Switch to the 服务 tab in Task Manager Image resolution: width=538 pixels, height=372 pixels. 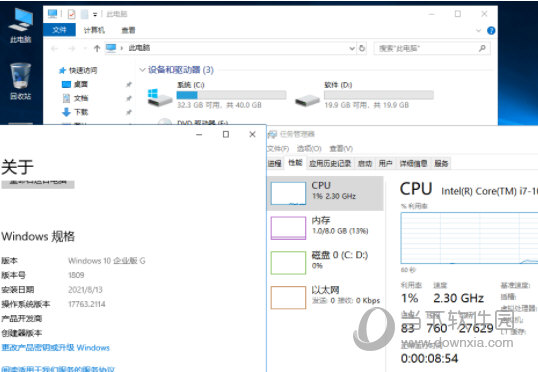[x=441, y=163]
